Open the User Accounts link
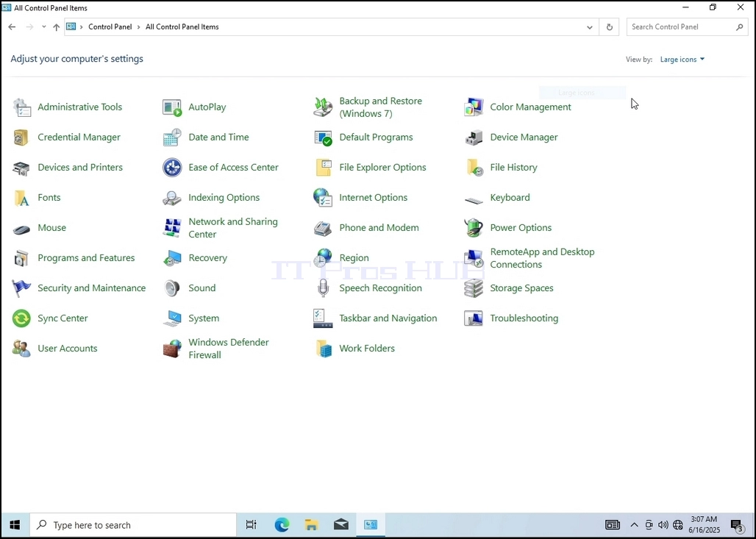 [68, 349]
